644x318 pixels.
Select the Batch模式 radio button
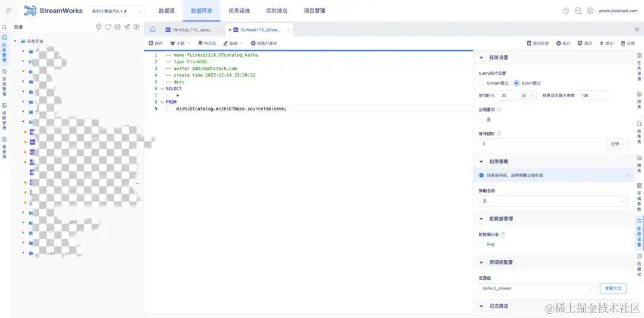pyautogui.click(x=516, y=83)
